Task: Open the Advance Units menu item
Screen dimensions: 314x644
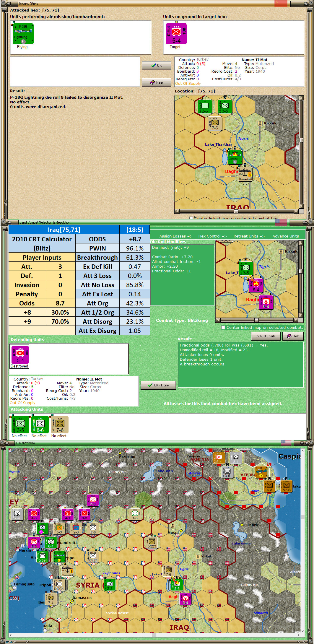Action: [x=286, y=236]
